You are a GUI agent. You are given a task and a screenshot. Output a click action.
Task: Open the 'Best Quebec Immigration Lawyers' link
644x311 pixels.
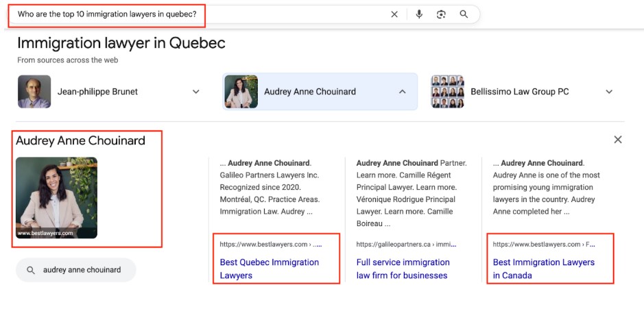pyautogui.click(x=269, y=269)
